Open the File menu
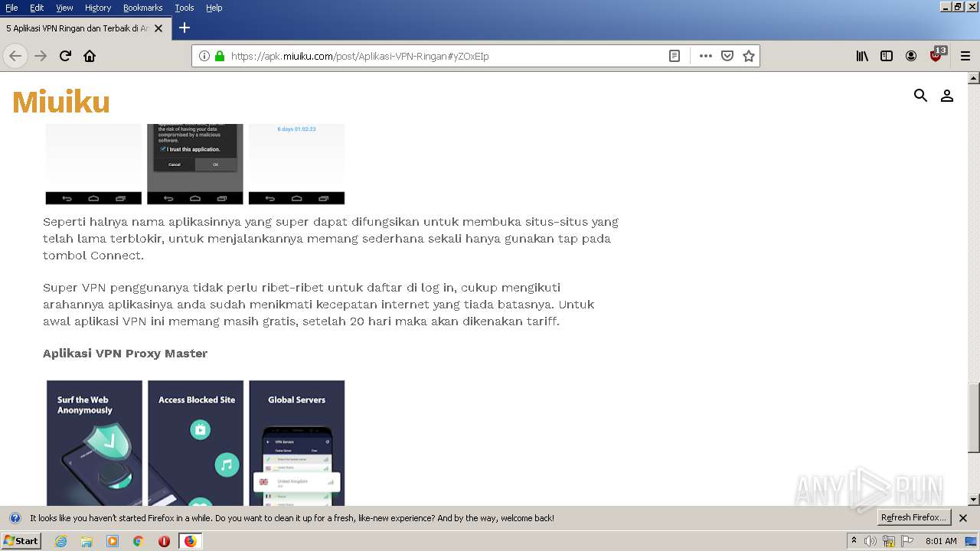 click(x=11, y=8)
